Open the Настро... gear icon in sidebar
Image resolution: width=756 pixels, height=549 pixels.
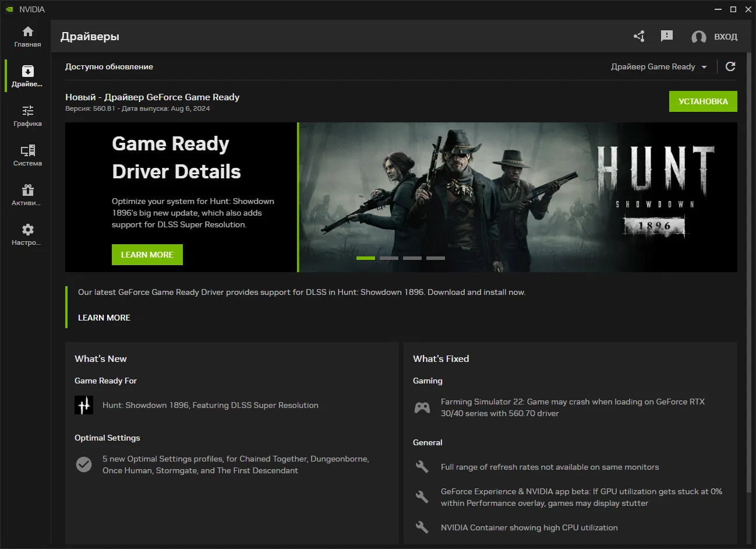pyautogui.click(x=27, y=230)
